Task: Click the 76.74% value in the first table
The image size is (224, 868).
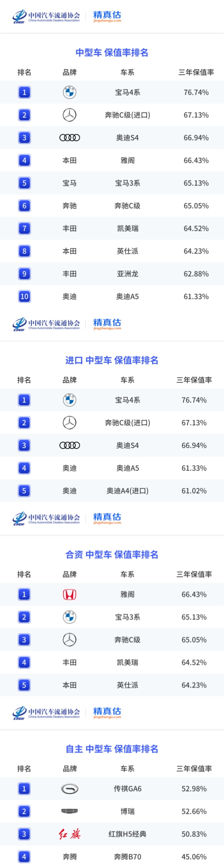Action: (196, 92)
